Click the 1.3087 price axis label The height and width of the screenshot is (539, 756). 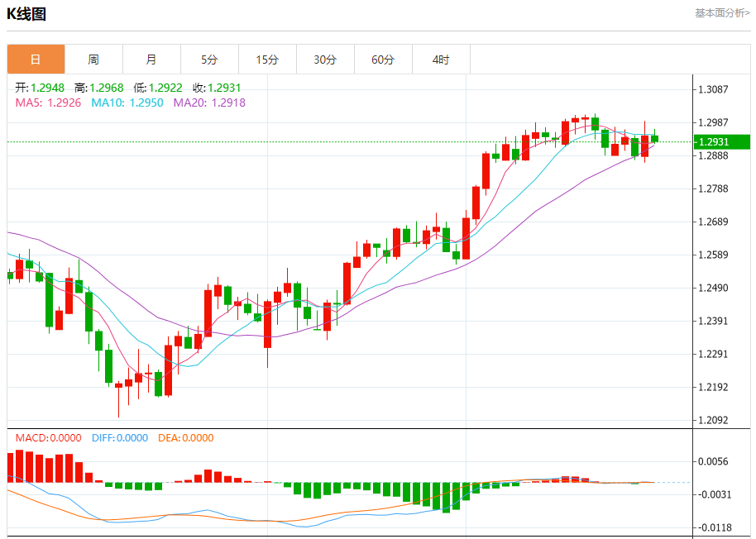pos(713,89)
